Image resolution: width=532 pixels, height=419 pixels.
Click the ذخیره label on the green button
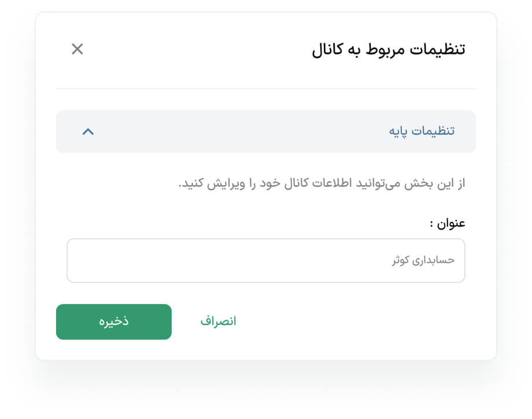(x=114, y=322)
